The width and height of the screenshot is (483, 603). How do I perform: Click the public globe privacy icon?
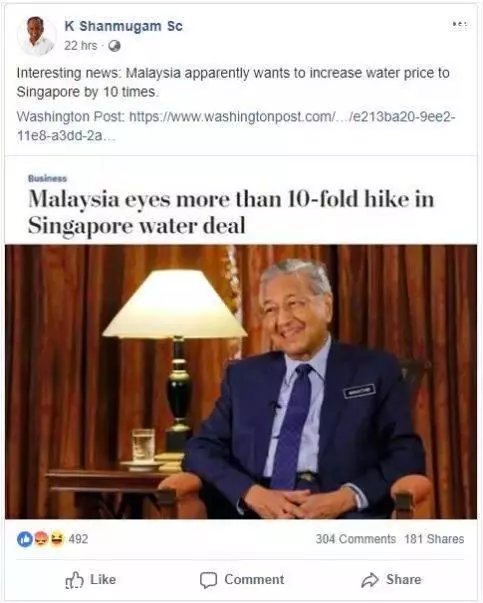[x=115, y=47]
